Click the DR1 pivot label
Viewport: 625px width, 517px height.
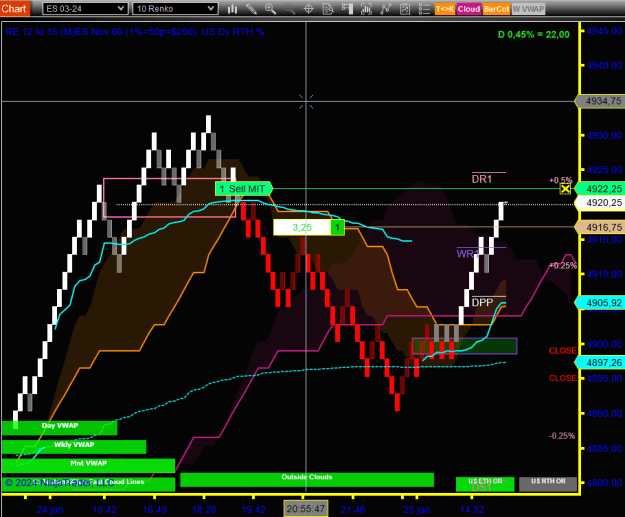482,179
